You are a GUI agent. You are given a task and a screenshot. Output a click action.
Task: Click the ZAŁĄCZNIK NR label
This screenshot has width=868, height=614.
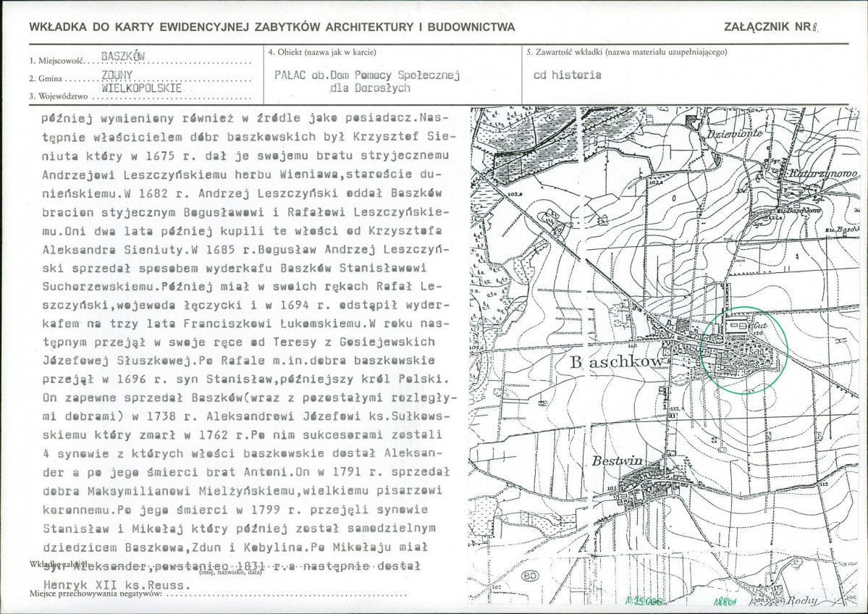coord(770,27)
